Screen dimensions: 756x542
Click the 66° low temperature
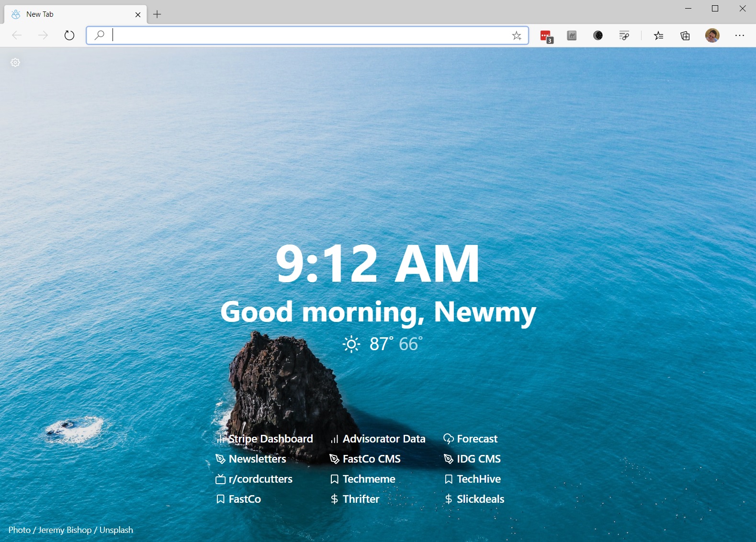[411, 344]
